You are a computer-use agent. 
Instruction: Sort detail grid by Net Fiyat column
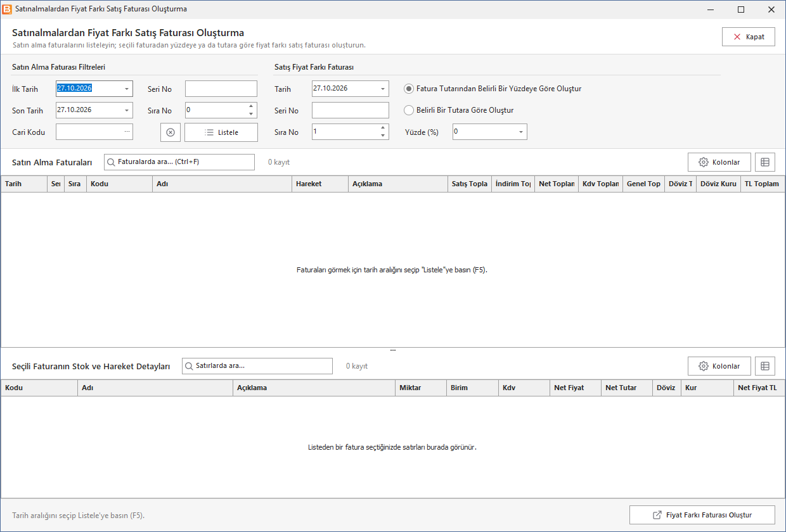576,388
